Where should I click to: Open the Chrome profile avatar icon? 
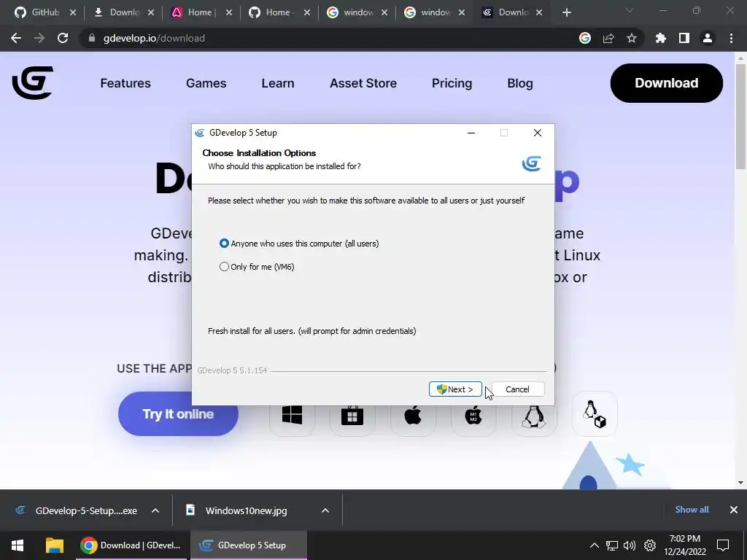(x=708, y=38)
